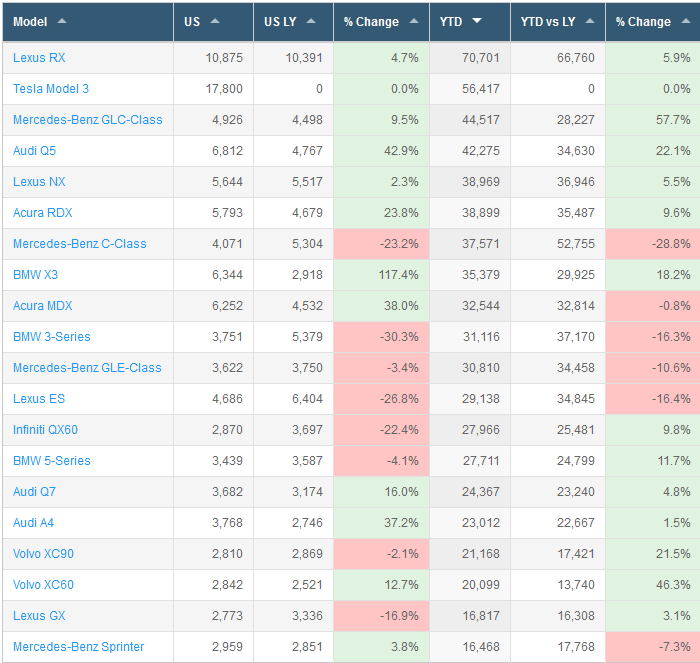Sort by Model column sort arrow
Viewport: 700px width, 663px height.
coord(62,21)
